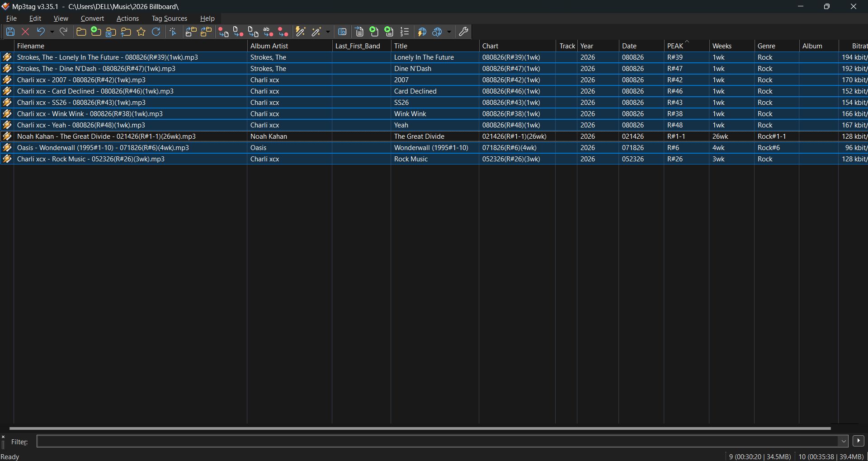
Task: Open the File menu
Action: click(11, 19)
